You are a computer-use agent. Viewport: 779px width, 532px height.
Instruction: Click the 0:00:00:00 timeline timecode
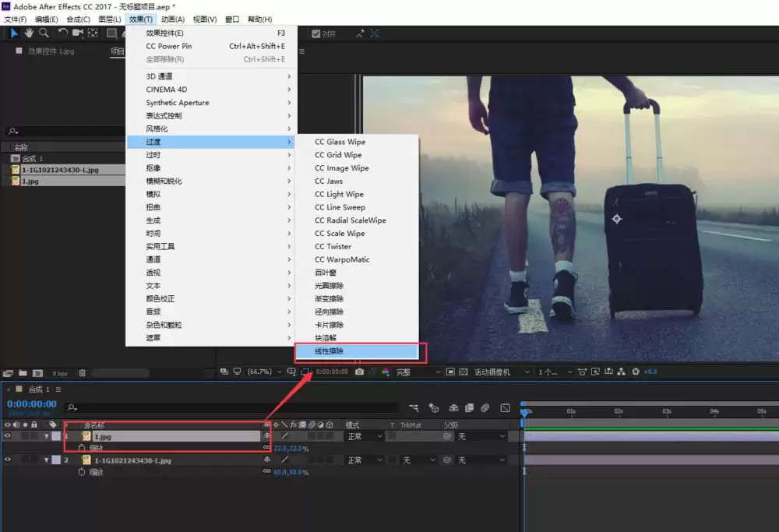32,403
